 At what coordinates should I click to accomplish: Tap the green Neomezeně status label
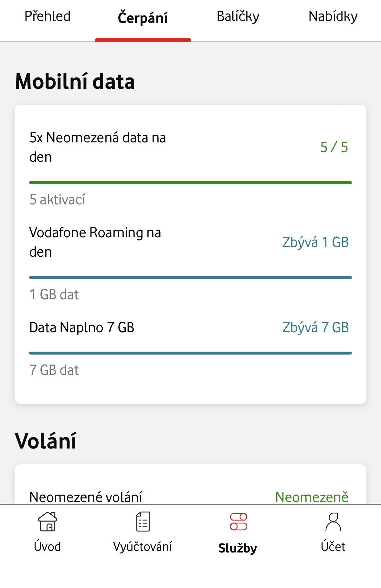pos(312,497)
